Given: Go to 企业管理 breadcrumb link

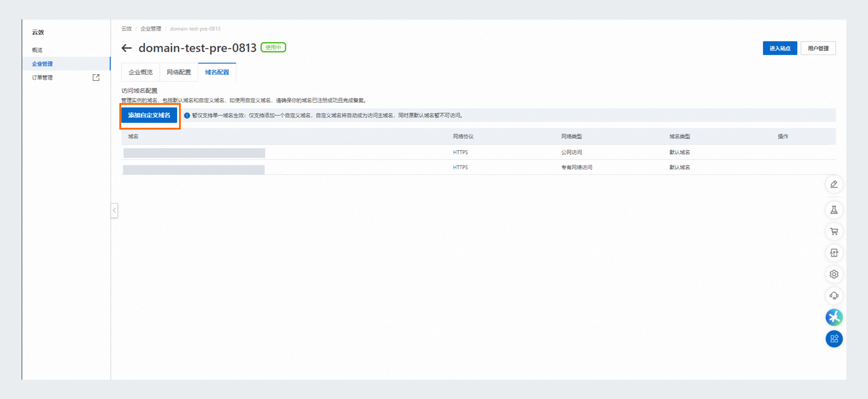Looking at the screenshot, I should 151,29.
